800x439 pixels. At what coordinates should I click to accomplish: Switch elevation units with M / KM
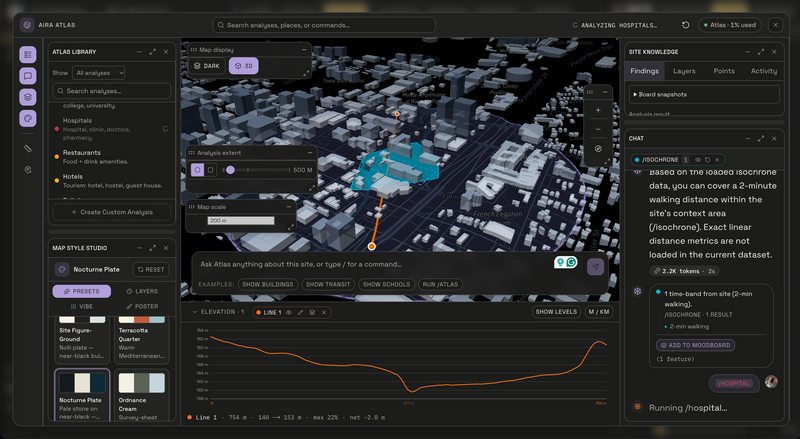pyautogui.click(x=598, y=311)
